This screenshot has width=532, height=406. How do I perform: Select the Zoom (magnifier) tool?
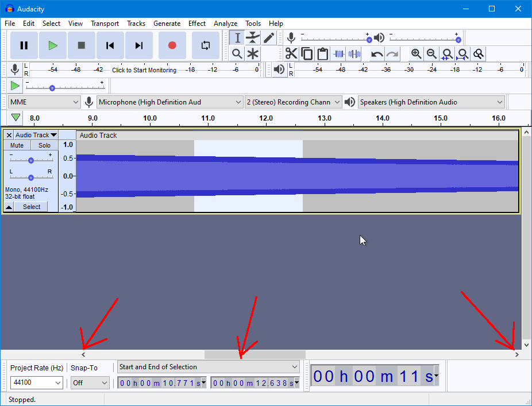[x=237, y=54]
